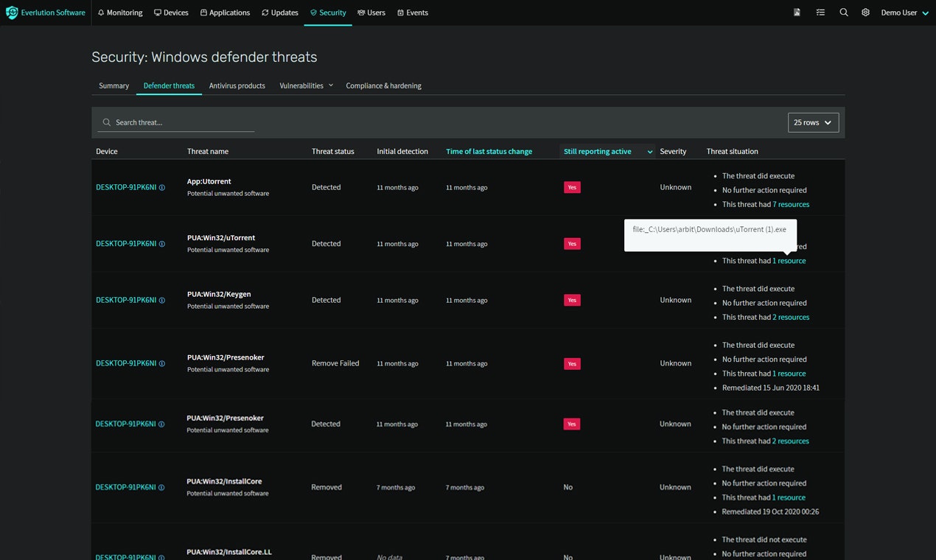Open the reports document icon near the search
This screenshot has width=936, height=560.
(797, 13)
